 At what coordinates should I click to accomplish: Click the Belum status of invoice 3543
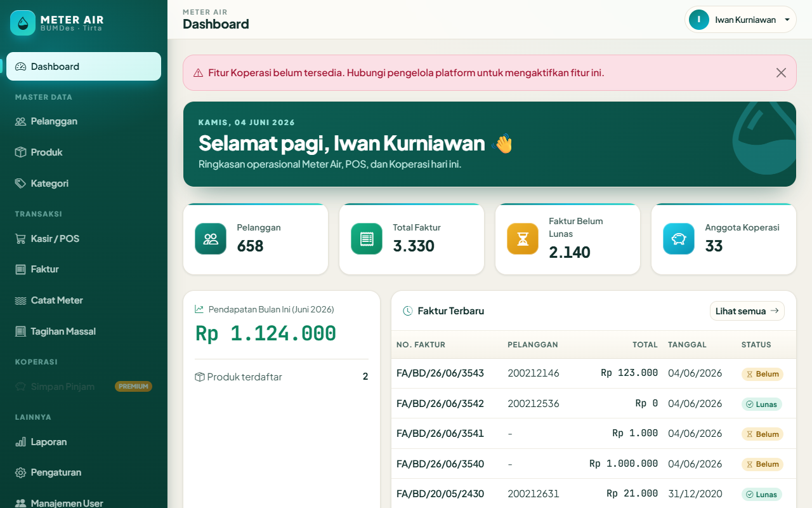(x=763, y=374)
